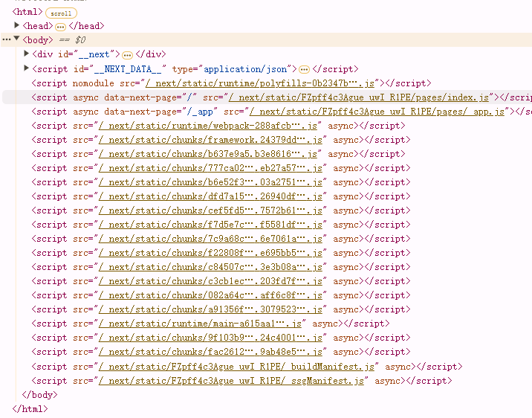
Task: Click the __next id attribute value
Action: click(x=94, y=54)
